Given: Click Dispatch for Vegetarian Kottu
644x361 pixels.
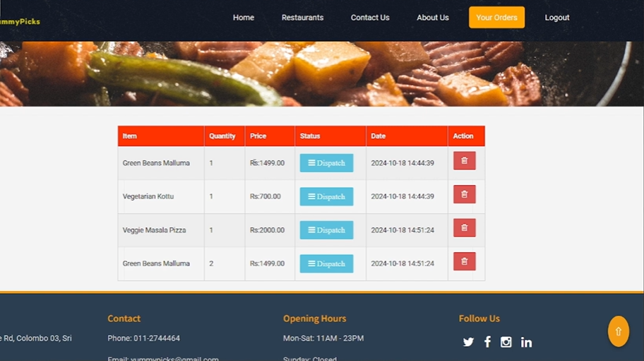Looking at the screenshot, I should (x=326, y=196).
